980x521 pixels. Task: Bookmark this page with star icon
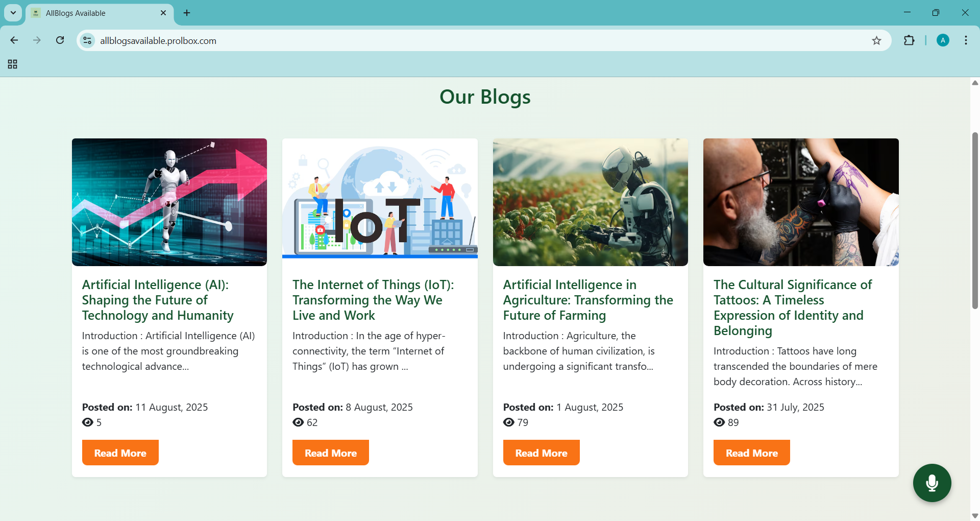pos(876,41)
